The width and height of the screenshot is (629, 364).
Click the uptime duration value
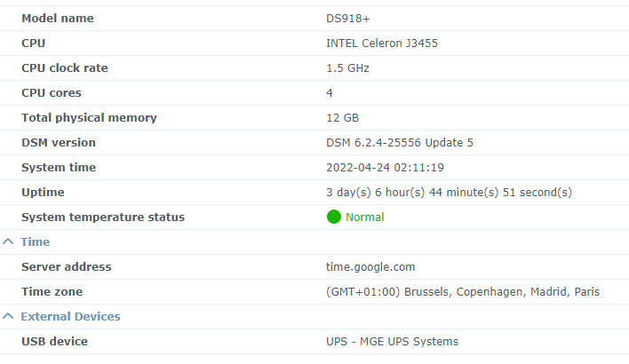449,192
